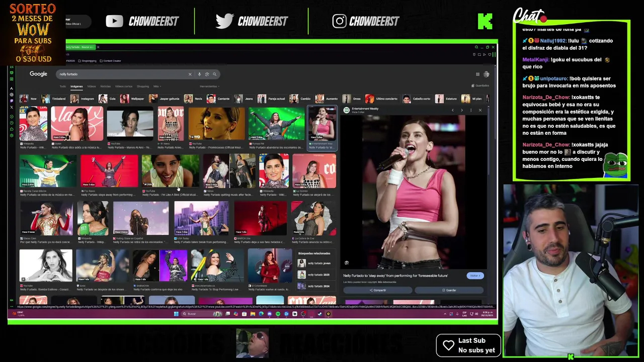644x362 pixels.
Task: Filter images by Instagram chip
Action: point(83,99)
